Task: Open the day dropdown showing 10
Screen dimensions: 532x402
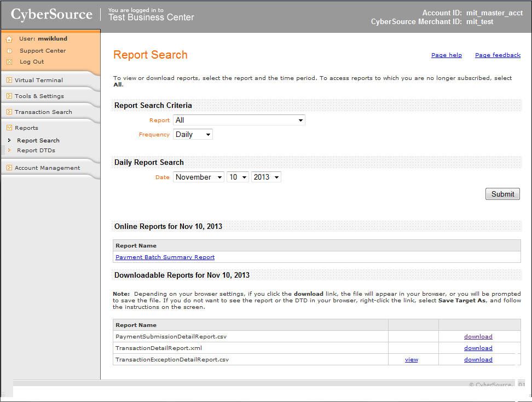Action: pyautogui.click(x=238, y=177)
